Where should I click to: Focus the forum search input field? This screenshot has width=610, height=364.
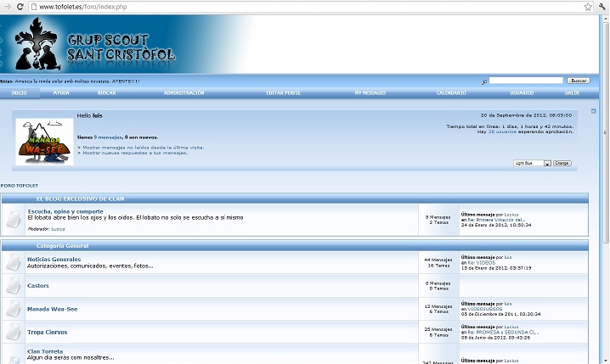[x=526, y=81]
